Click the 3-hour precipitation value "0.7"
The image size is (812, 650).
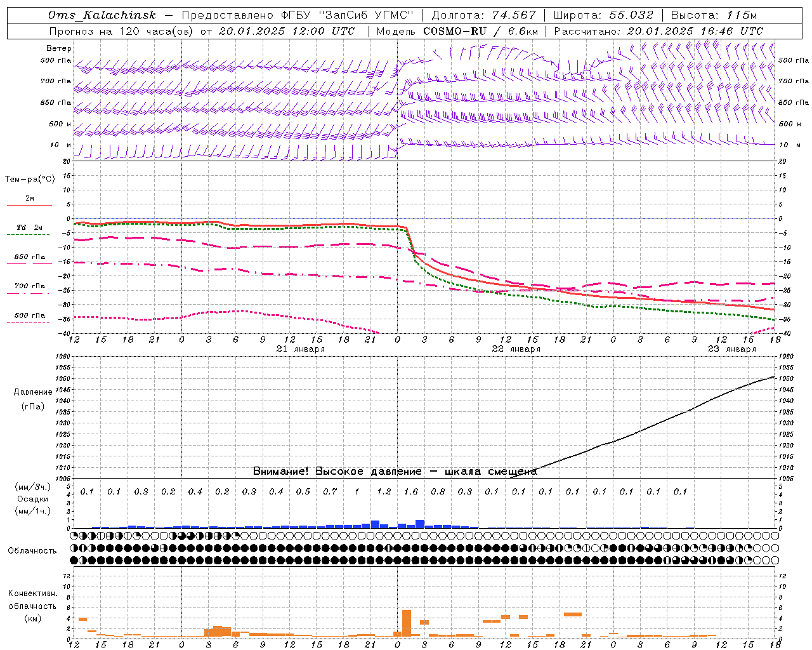point(330,491)
